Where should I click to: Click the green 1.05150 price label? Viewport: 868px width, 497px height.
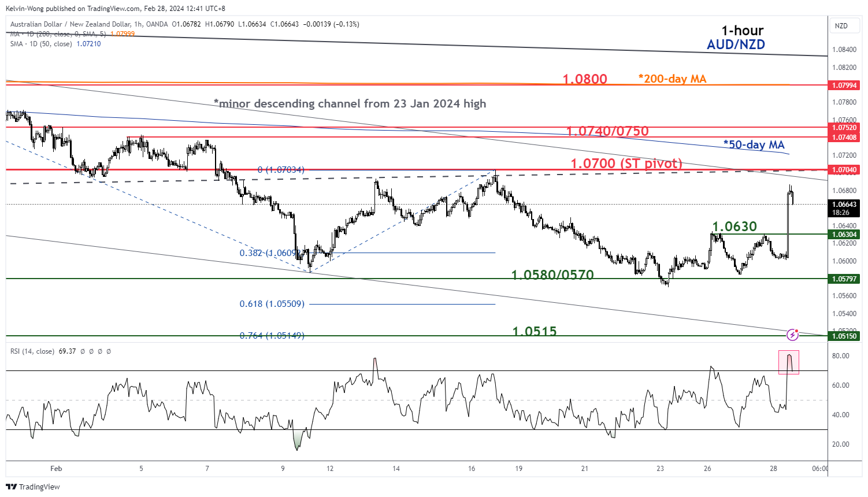point(844,336)
